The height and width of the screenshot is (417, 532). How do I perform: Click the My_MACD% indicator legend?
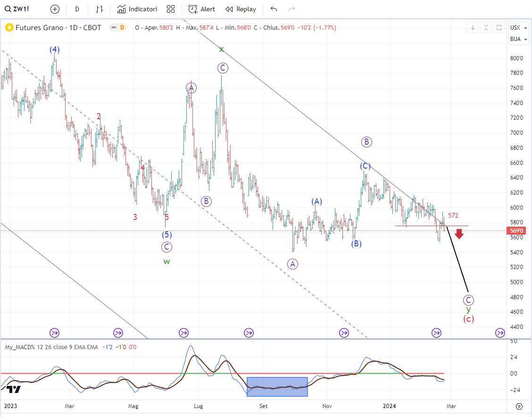[51, 347]
